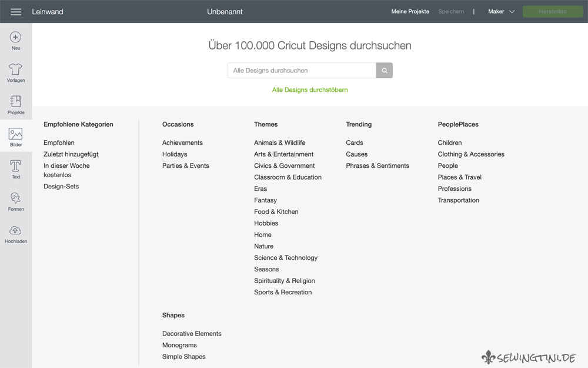Open Clothing & Accessories category

tap(471, 154)
